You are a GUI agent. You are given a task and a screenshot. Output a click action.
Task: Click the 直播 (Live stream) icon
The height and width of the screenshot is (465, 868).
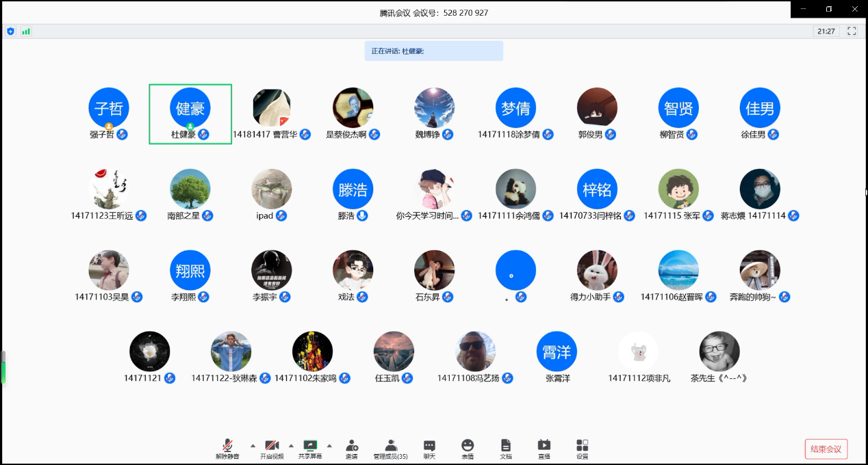544,448
